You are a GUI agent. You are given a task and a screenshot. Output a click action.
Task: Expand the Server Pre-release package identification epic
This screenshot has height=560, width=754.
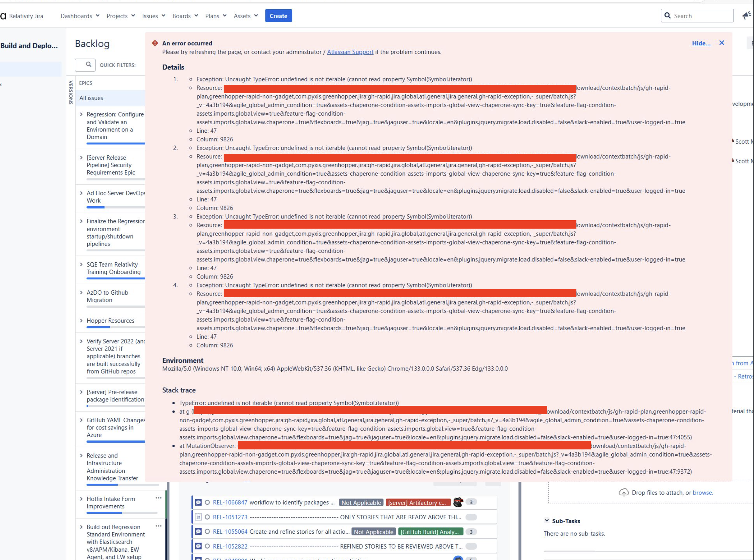pos(81,392)
